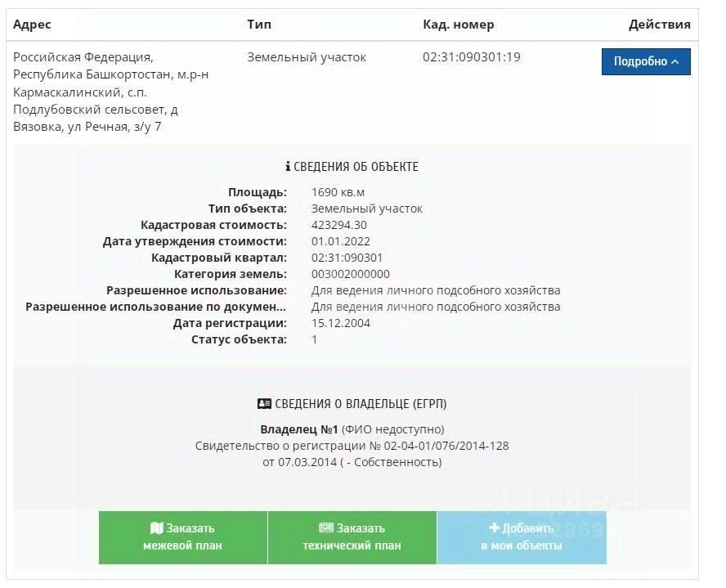Click the map icon on the межевой план button

[x=157, y=528]
